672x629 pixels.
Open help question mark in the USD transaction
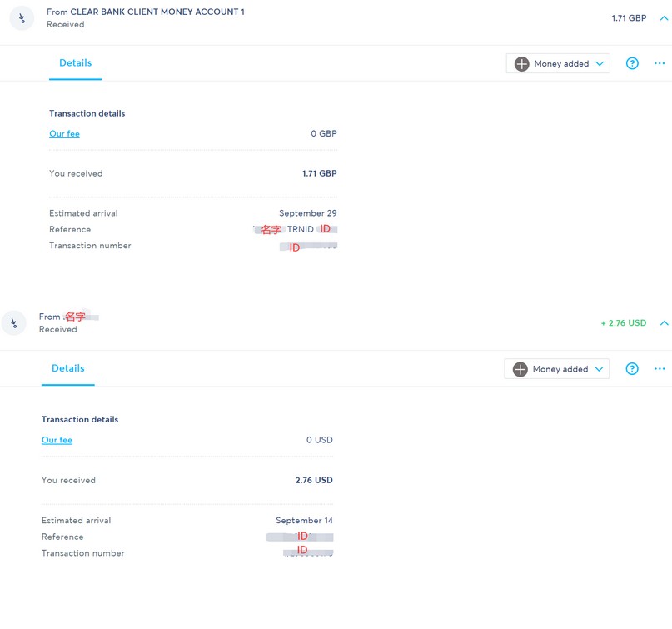[632, 369]
